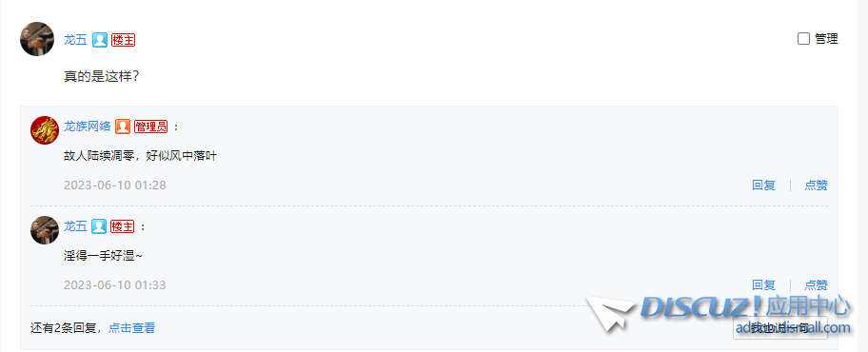Click the 2023-06-10 01:28 timestamp
The height and width of the screenshot is (352, 868).
click(114, 186)
